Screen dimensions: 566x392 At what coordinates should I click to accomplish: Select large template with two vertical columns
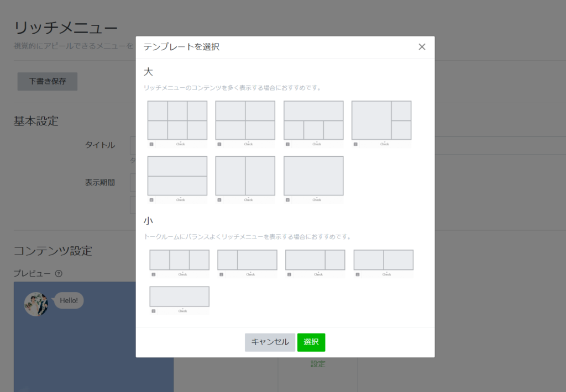[x=245, y=176]
